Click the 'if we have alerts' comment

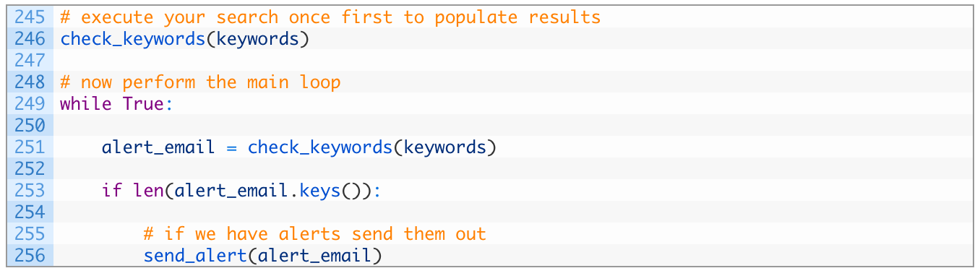point(314,234)
